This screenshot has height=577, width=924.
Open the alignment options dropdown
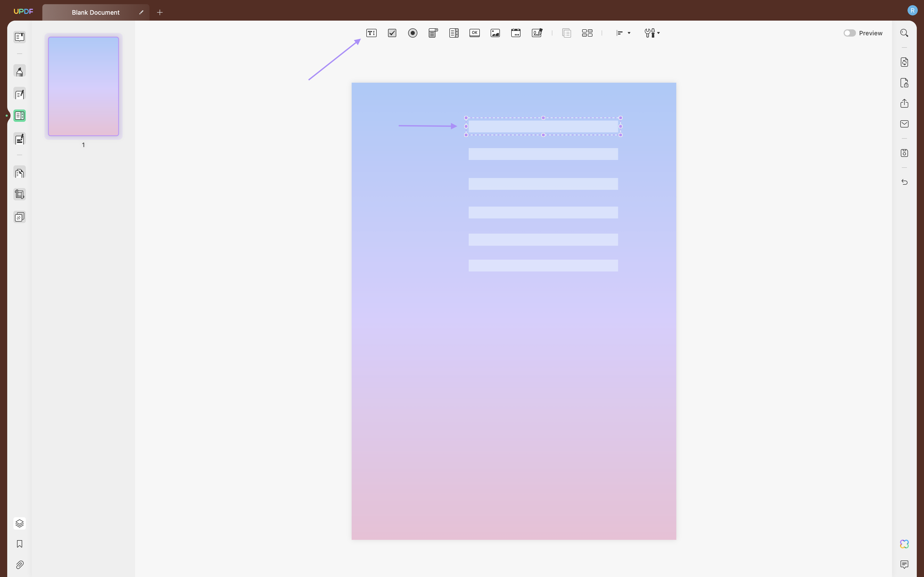coord(623,33)
